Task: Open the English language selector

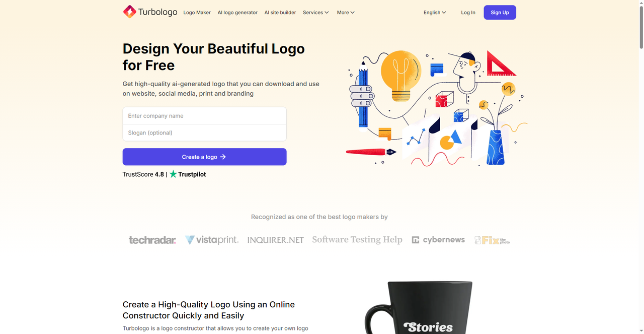Action: coord(435,13)
